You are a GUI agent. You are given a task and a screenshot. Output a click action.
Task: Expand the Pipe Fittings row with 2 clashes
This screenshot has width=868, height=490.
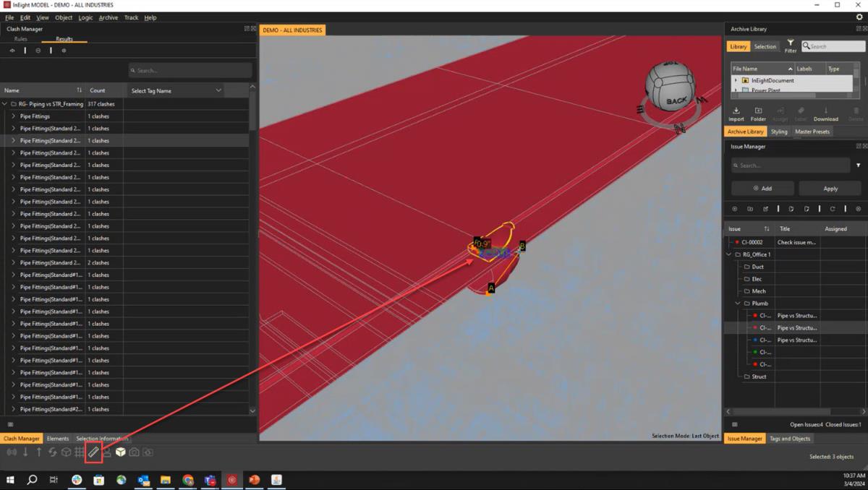coord(13,263)
